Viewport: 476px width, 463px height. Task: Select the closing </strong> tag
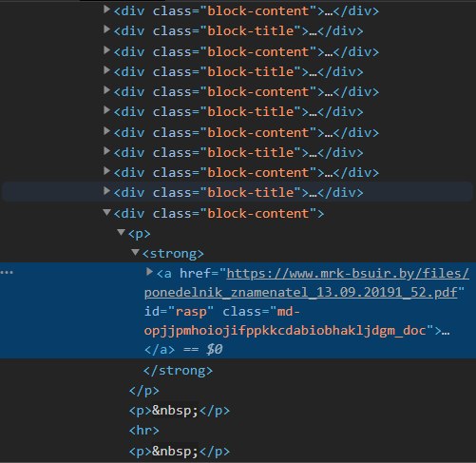tap(178, 371)
